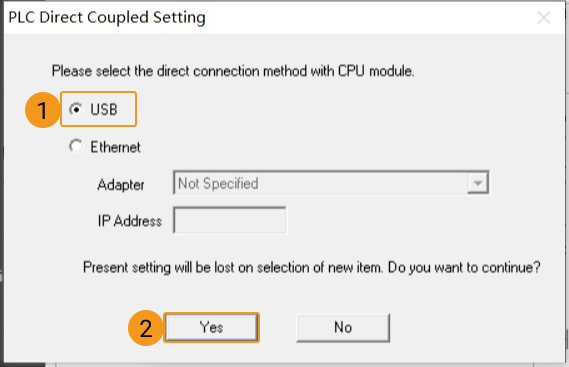This screenshot has width=569, height=367.
Task: Click the Not Specified text in adapter box
Action: (x=218, y=183)
